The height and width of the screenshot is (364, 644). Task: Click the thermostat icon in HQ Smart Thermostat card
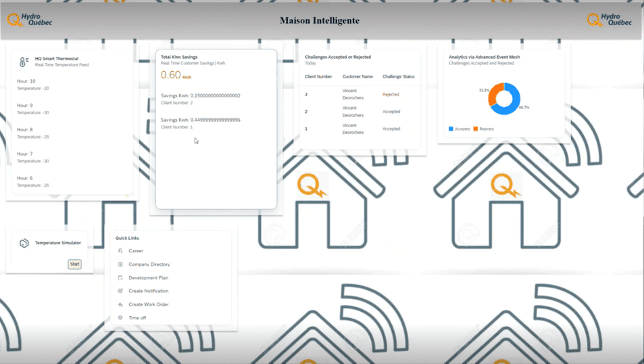(24, 62)
